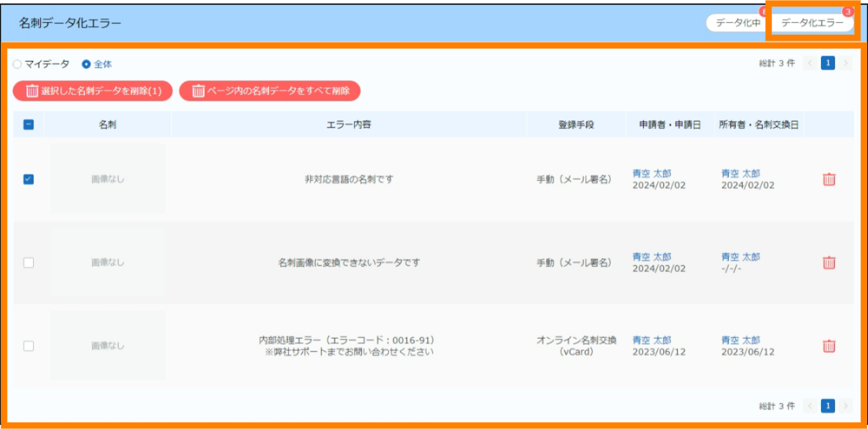Click ページ内の名刺データをすべて削除 button
Viewport: 868px width, 429px height.
[x=270, y=91]
